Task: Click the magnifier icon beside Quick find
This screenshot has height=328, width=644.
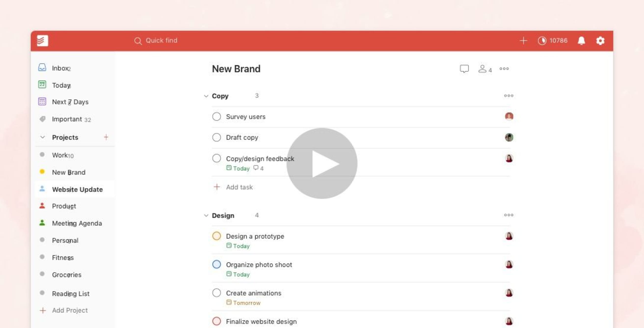Action: pos(138,41)
